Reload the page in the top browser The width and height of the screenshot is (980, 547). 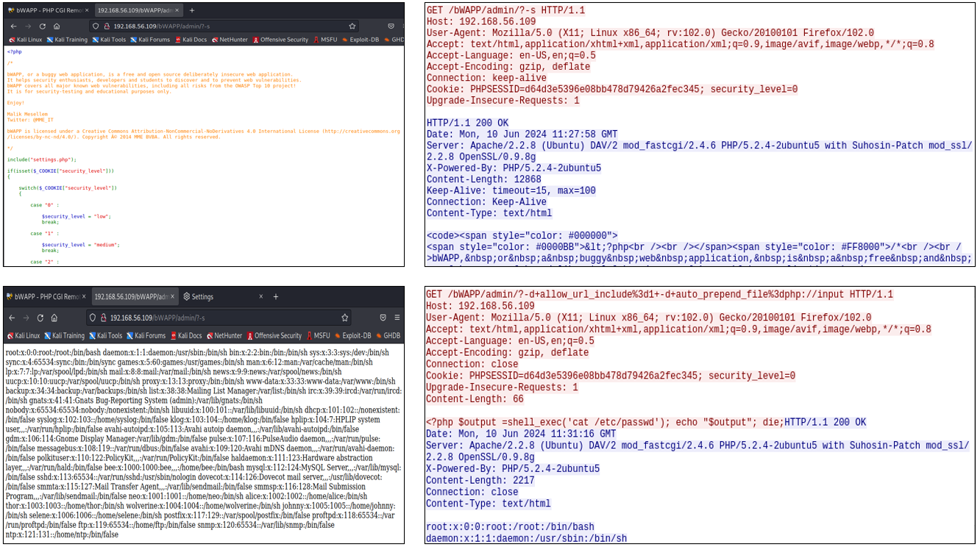click(43, 26)
